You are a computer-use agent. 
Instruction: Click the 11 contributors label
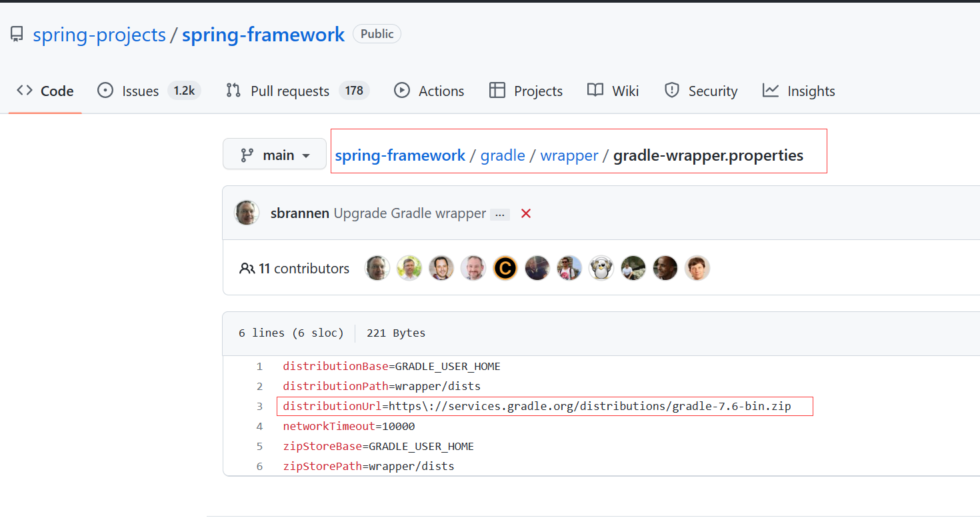[304, 269]
